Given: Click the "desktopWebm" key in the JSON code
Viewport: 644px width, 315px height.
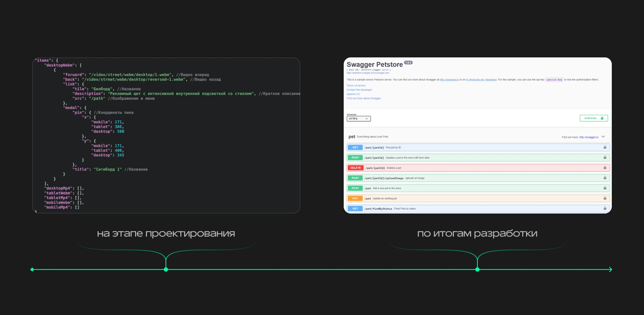Looking at the screenshot, I should coord(59,65).
